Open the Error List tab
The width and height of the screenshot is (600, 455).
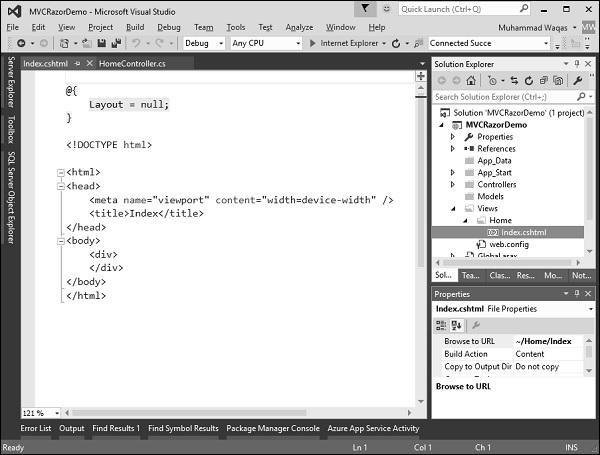coord(36,428)
